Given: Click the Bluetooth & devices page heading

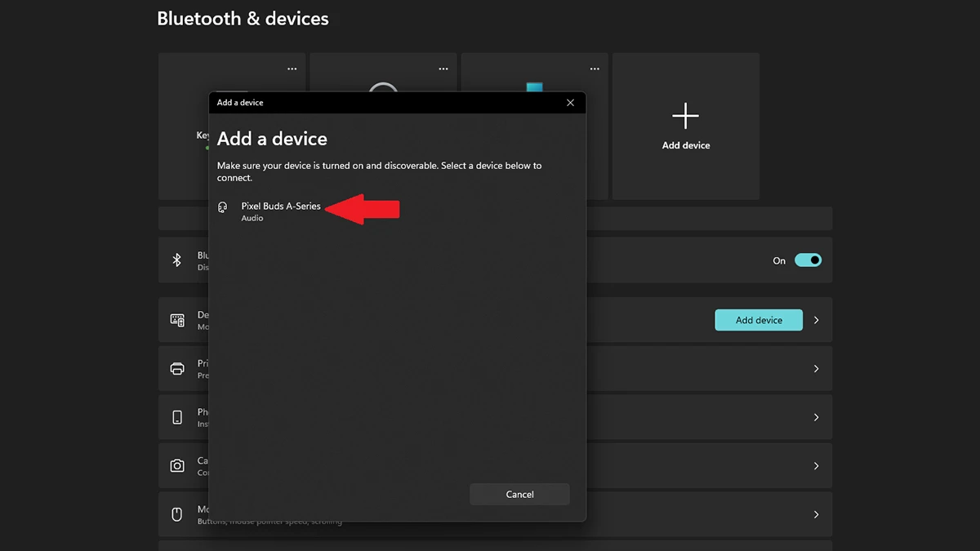Looking at the screenshot, I should 243,18.
